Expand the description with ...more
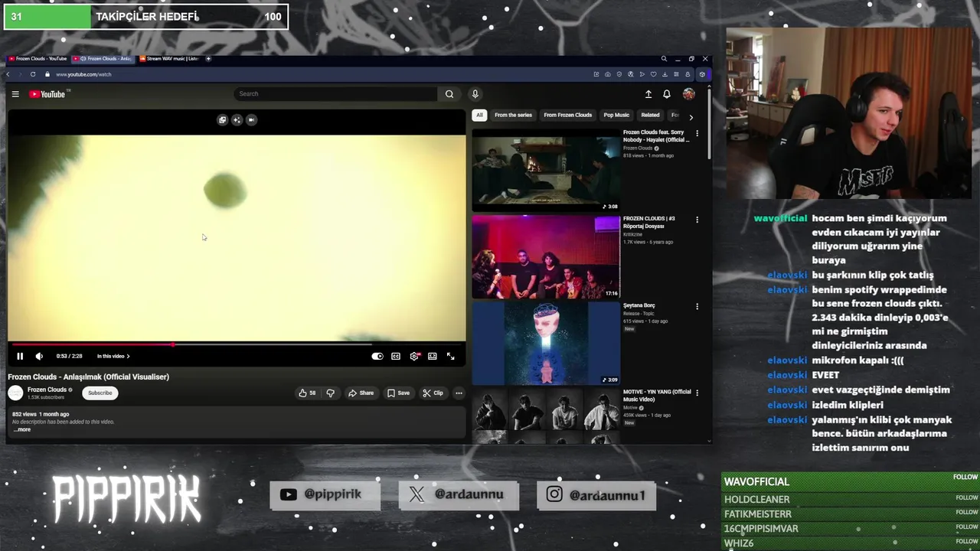The image size is (980, 551). (23, 429)
